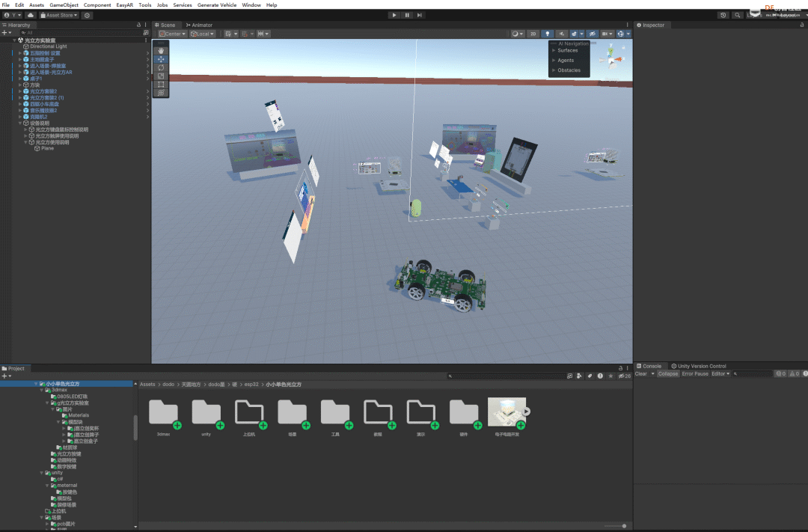The width and height of the screenshot is (808, 532).
Task: Select the Scale tool in Scene
Action: click(161, 76)
